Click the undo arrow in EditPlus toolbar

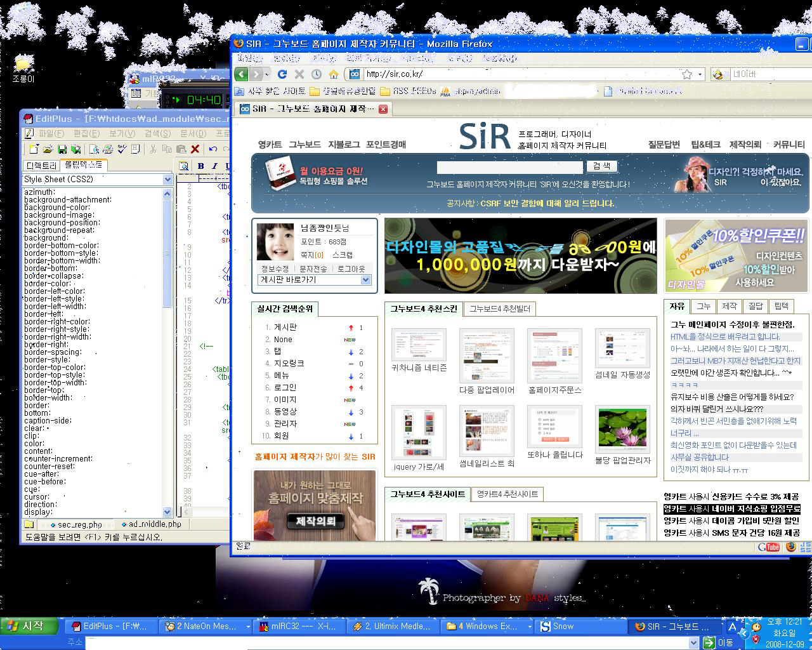coord(213,149)
